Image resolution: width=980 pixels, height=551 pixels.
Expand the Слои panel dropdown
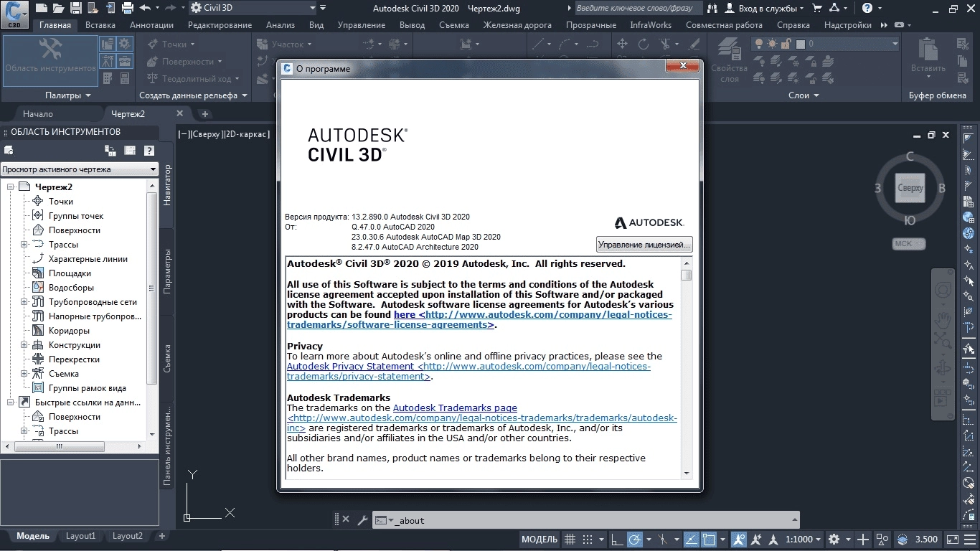[804, 95]
